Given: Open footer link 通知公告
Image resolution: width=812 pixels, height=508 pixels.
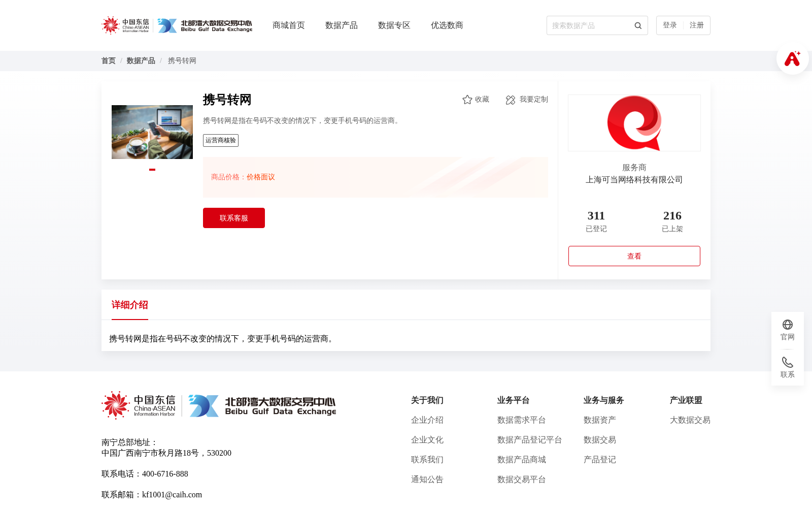Looking at the screenshot, I should click(427, 480).
